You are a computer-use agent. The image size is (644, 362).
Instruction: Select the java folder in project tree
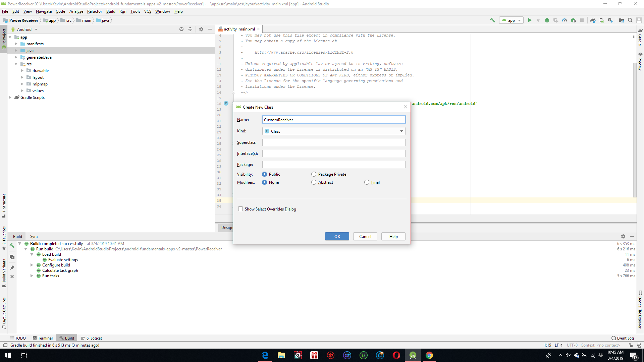pos(30,50)
